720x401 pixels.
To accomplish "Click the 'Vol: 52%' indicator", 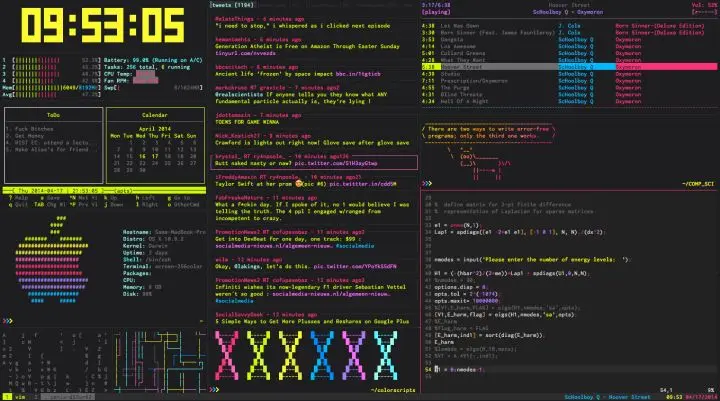I will click(x=703, y=5).
